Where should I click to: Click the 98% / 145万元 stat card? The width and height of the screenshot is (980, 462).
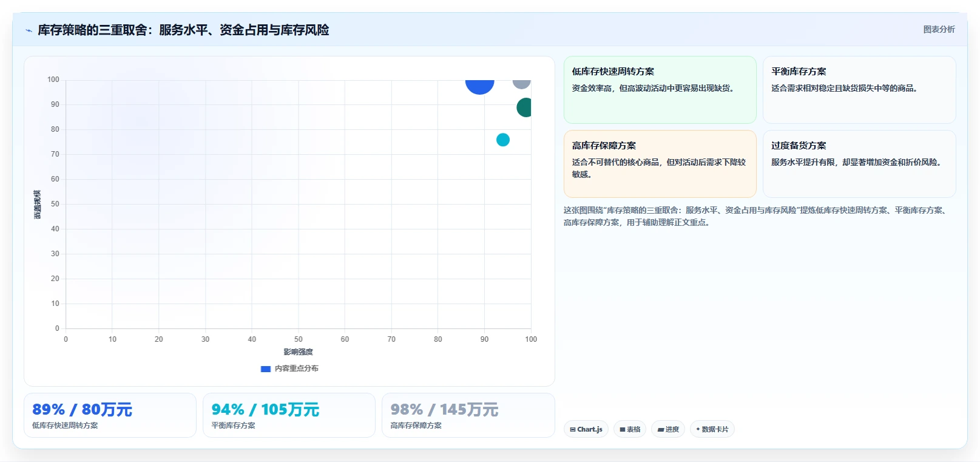point(468,415)
